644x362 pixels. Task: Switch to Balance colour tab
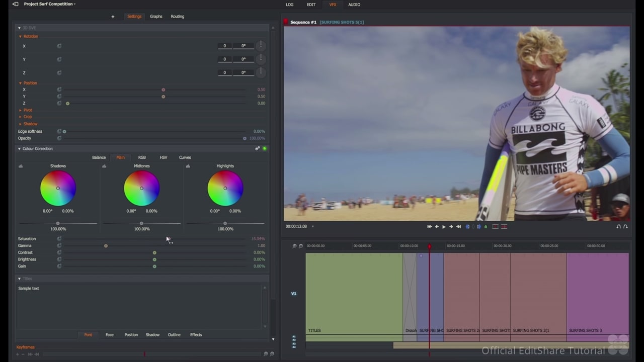point(99,157)
